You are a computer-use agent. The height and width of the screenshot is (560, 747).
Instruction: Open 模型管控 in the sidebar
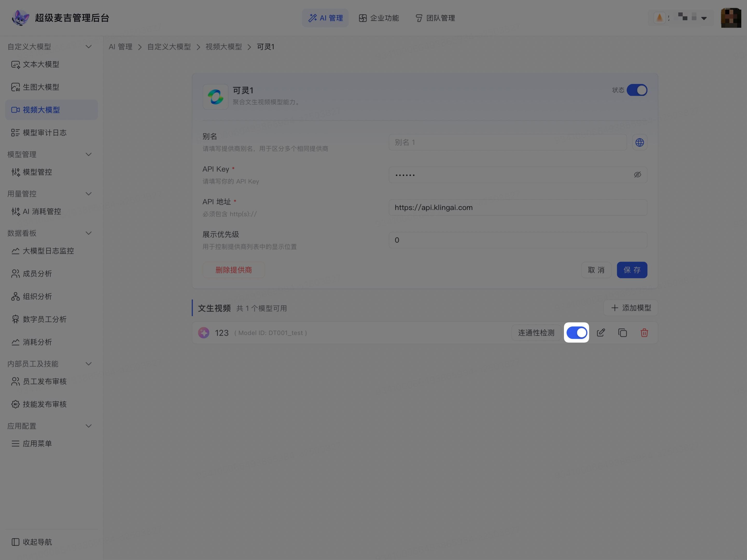(x=51, y=172)
